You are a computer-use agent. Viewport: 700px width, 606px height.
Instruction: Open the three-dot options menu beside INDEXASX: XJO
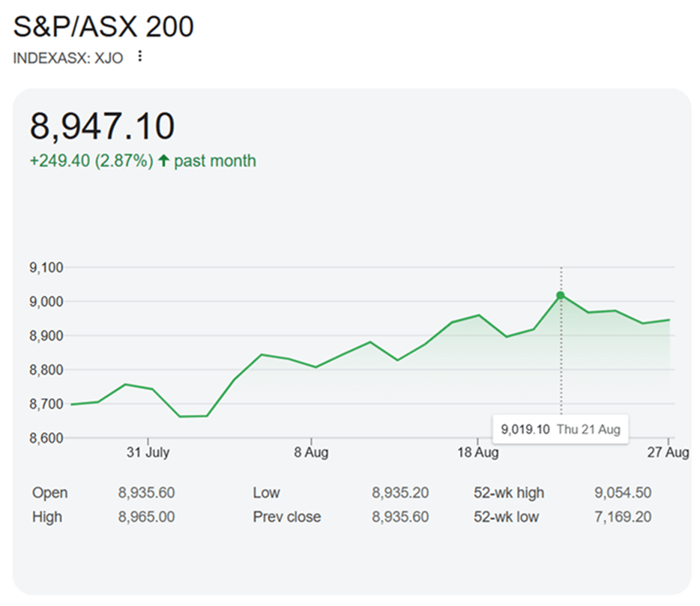pyautogui.click(x=139, y=56)
